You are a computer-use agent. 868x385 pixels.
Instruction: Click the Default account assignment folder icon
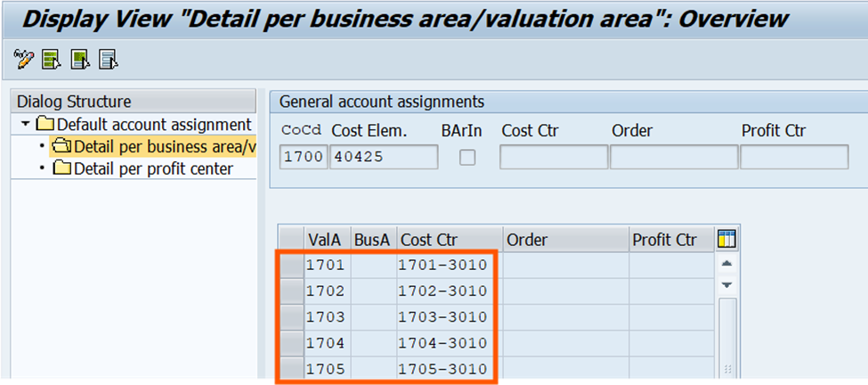(45, 125)
